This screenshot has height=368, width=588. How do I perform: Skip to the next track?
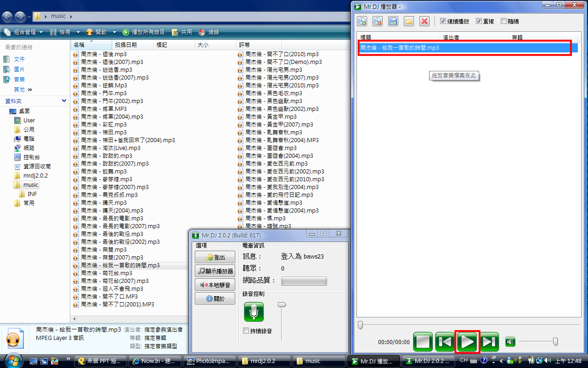tap(489, 342)
